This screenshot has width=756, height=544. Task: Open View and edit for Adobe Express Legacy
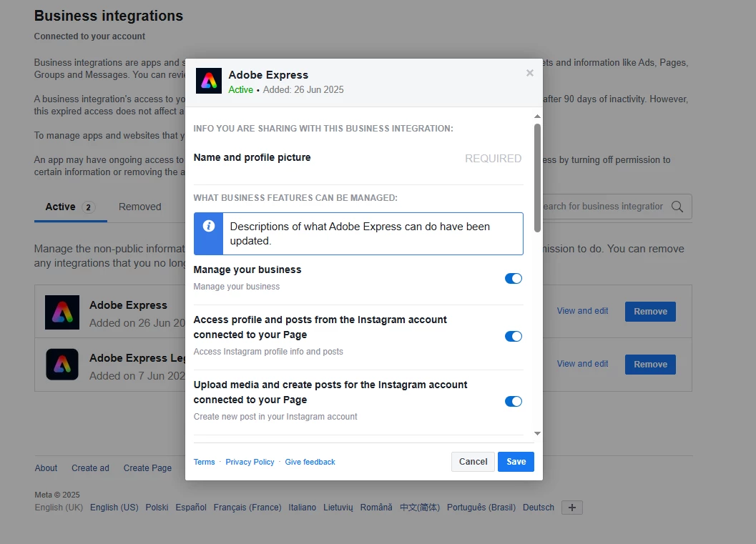coord(582,364)
